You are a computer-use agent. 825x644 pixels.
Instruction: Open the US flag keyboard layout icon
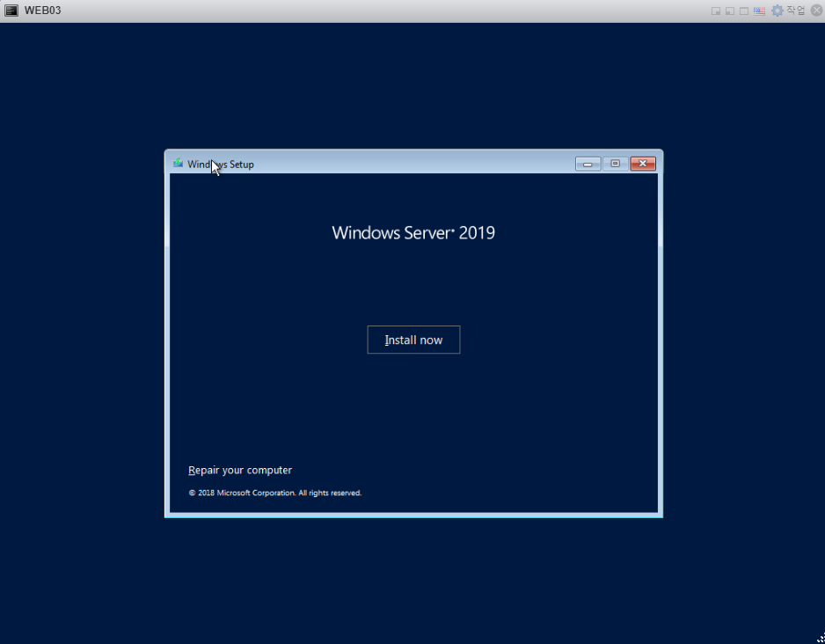point(759,11)
